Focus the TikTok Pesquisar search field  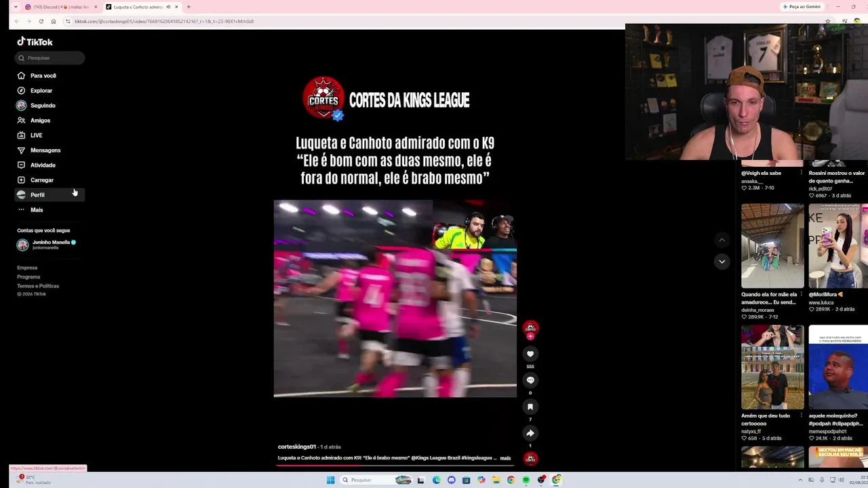[x=50, y=58]
